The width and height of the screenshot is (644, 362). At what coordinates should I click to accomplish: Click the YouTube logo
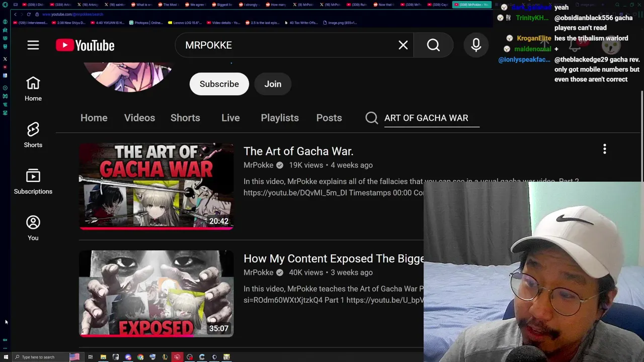tap(85, 45)
